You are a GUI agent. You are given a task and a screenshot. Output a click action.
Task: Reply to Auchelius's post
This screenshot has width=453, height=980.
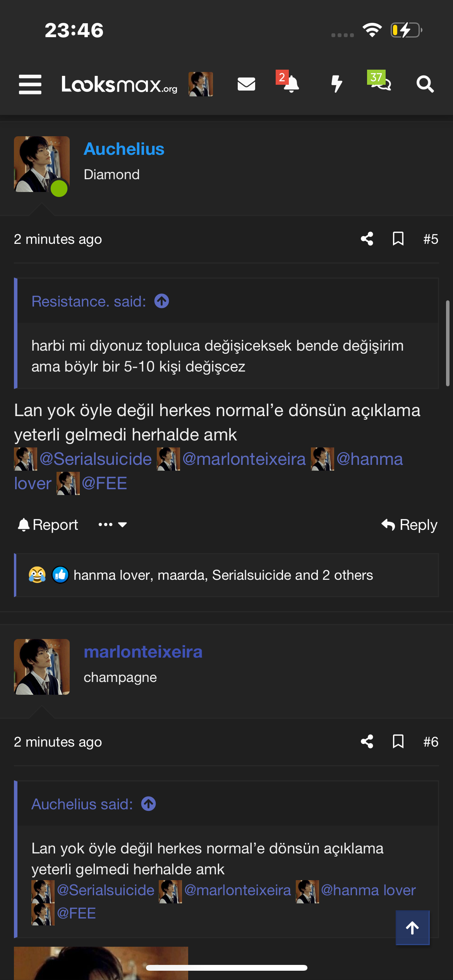coord(409,525)
